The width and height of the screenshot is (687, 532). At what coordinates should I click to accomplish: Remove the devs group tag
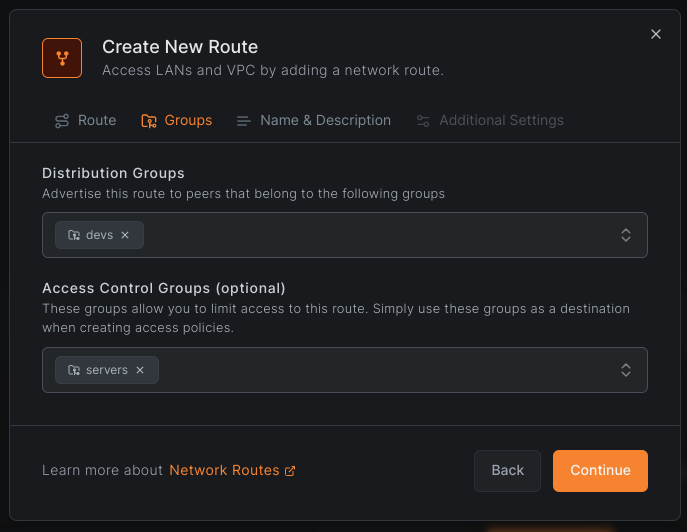(x=125, y=235)
